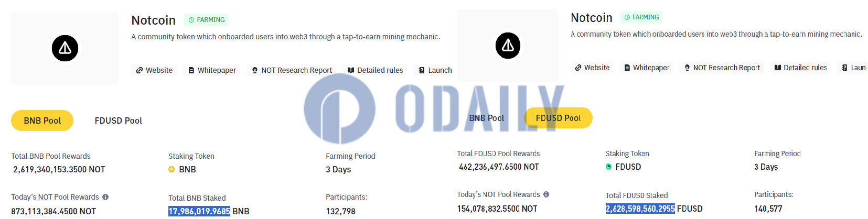This screenshot has height=219, width=868.
Task: Click value 462,236,497.6500 NOT
Action: coord(499,167)
